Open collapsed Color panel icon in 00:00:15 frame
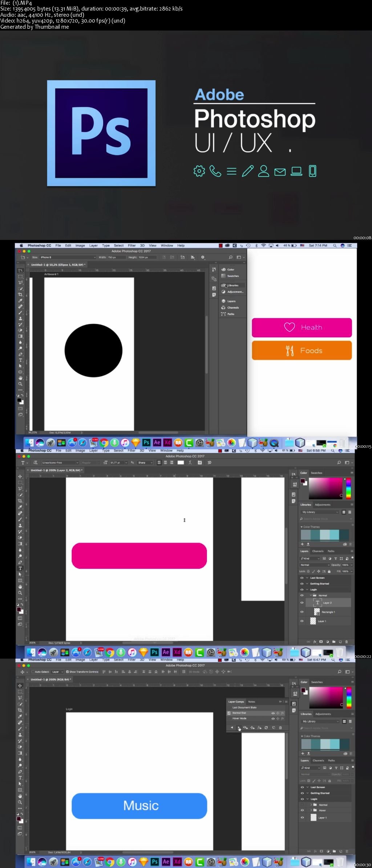The image size is (372, 868). point(223,269)
